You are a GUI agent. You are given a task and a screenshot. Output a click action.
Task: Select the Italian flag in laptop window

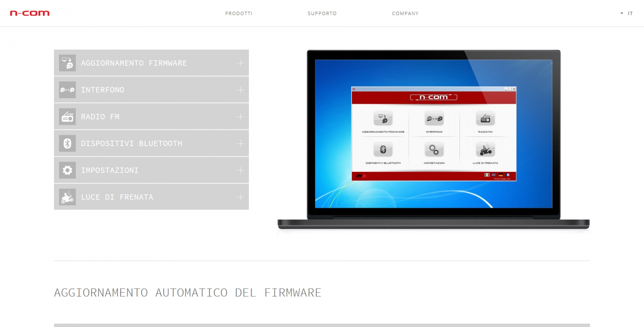(x=487, y=175)
